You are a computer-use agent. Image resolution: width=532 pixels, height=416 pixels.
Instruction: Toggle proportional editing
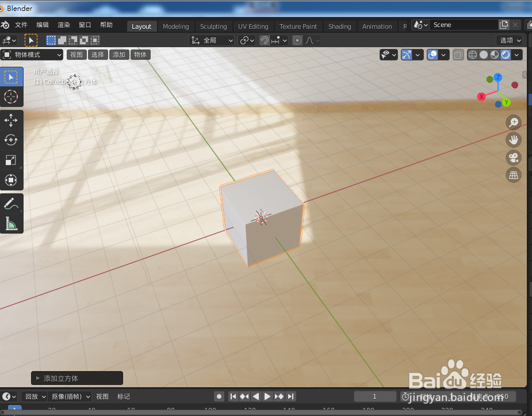pos(297,40)
